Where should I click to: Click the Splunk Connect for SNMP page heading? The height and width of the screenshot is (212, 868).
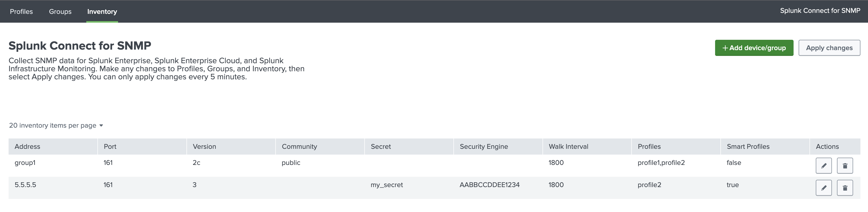(80, 45)
